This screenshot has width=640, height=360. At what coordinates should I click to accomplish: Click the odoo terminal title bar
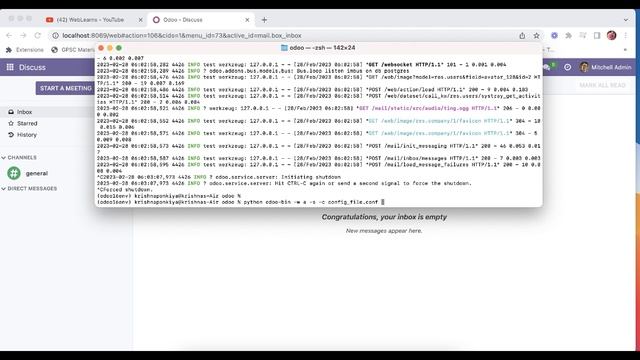318,48
